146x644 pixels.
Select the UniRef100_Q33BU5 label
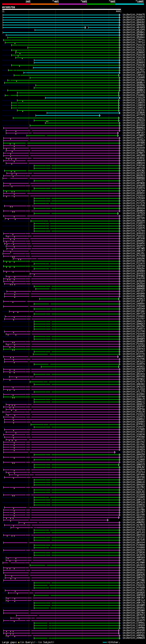pos(134,113)
